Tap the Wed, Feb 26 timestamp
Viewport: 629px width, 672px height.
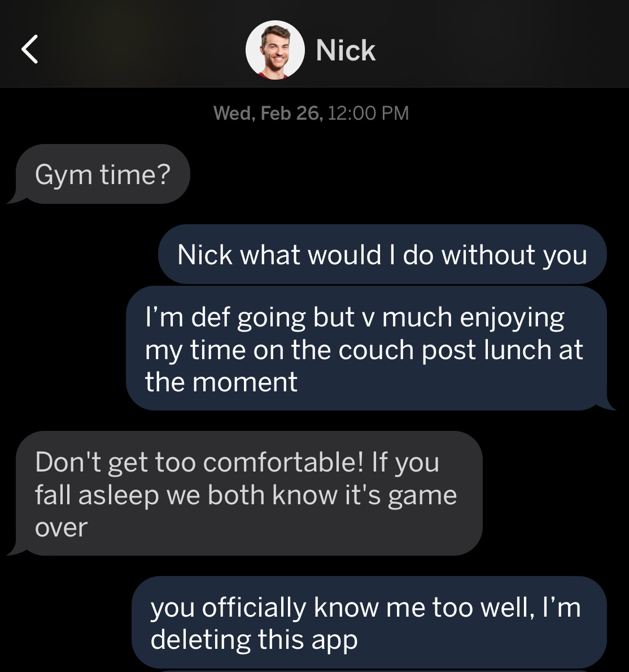coord(268,113)
